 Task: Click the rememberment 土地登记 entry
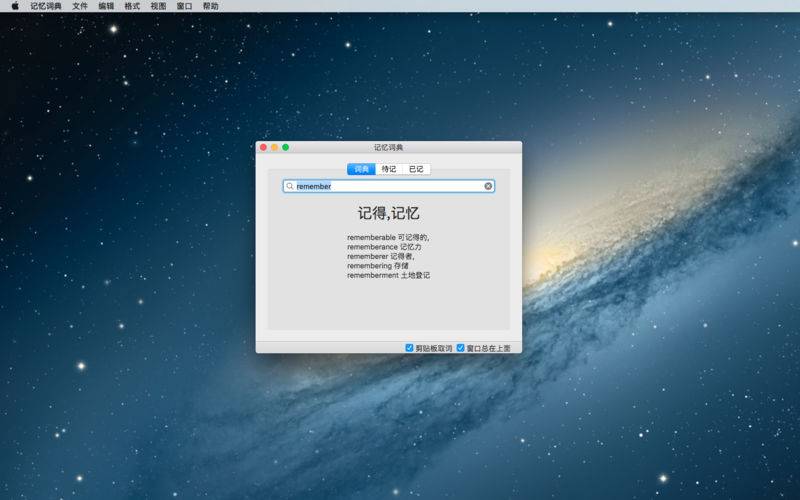[x=388, y=276]
